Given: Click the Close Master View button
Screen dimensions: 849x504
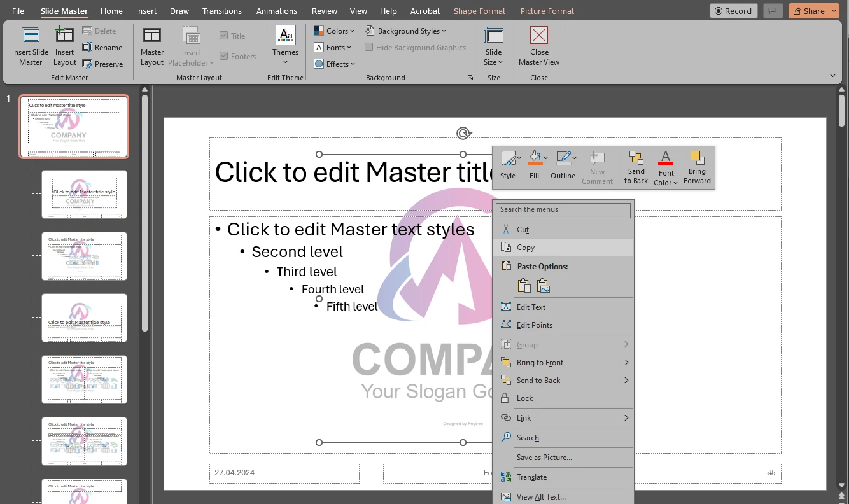Looking at the screenshot, I should pos(538,45).
